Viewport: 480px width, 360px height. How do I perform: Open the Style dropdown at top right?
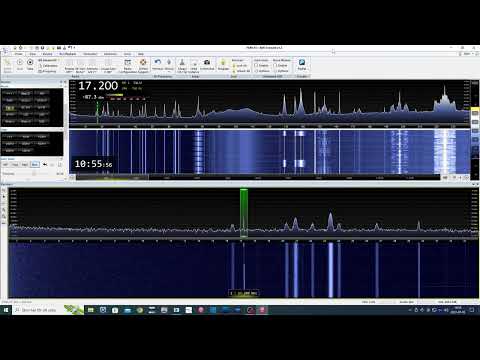click(468, 54)
